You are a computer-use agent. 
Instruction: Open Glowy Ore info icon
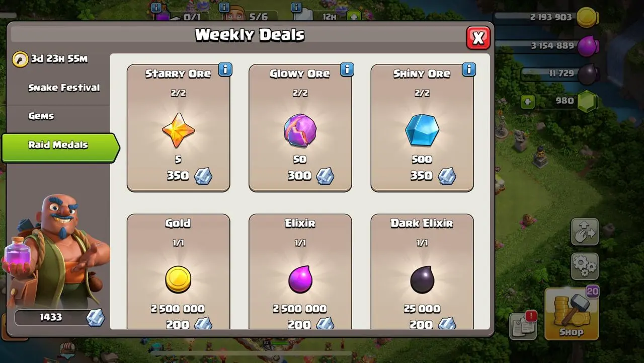point(347,69)
